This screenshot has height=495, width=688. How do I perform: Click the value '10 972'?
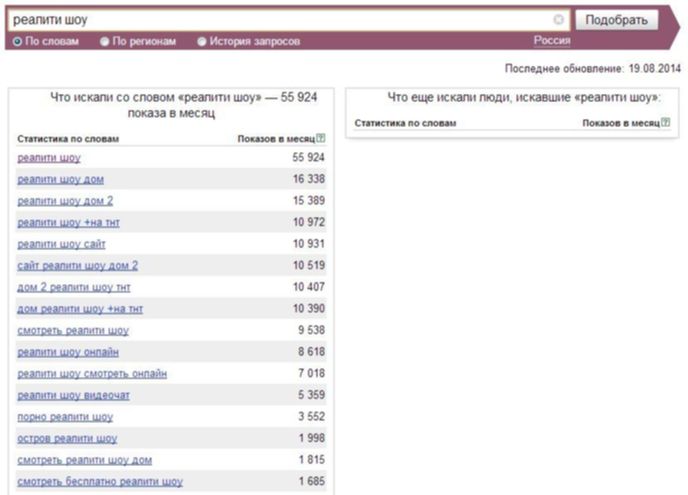click(x=309, y=222)
